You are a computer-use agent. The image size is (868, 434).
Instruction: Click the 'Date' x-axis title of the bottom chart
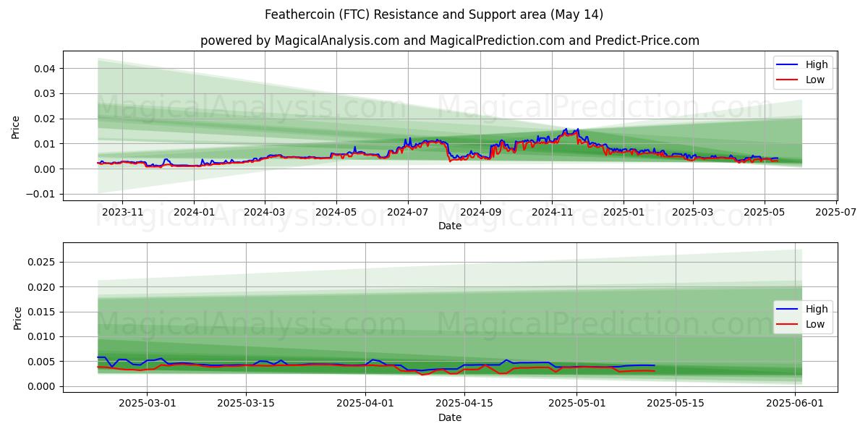coord(450,418)
